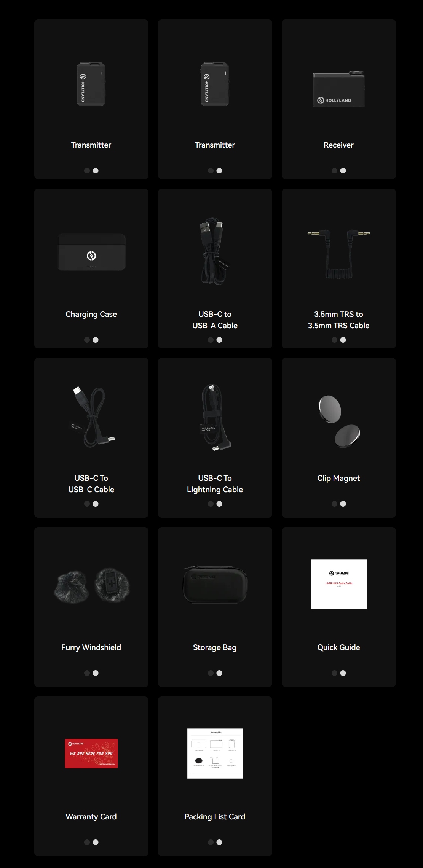The width and height of the screenshot is (423, 868).
Task: Click the Receiver product image
Action: coord(338,89)
